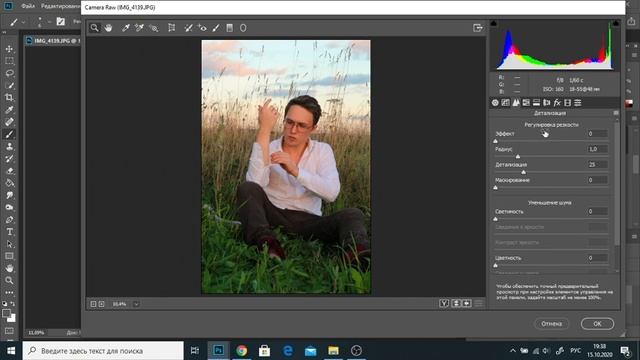Select the White Balance eyedropper tool
Image resolution: width=640 pixels, height=360 pixels.
coord(126,28)
